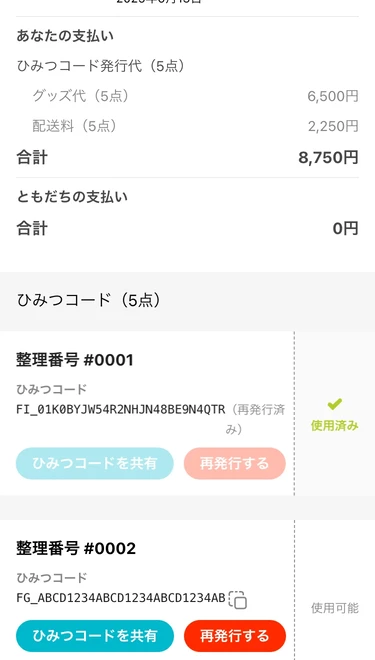Tap the 整理番号 #0002 heading
Viewport: 375px width, 660px height.
pyautogui.click(x=76, y=549)
